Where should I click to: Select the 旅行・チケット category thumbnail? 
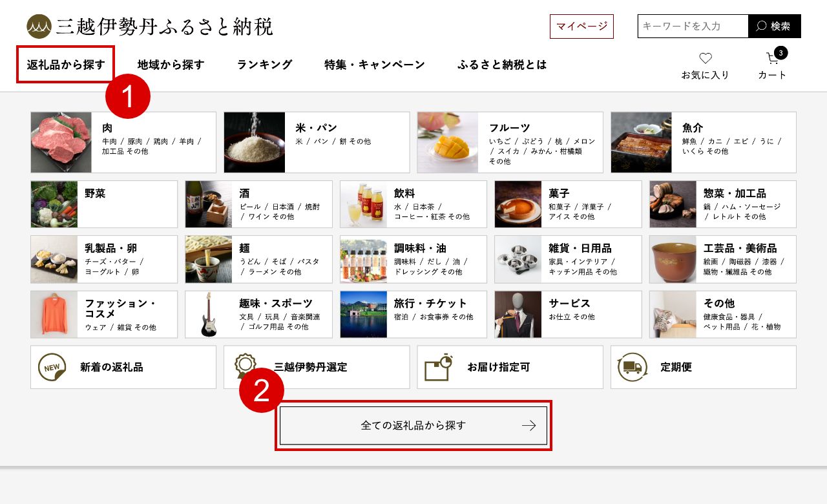coord(364,315)
